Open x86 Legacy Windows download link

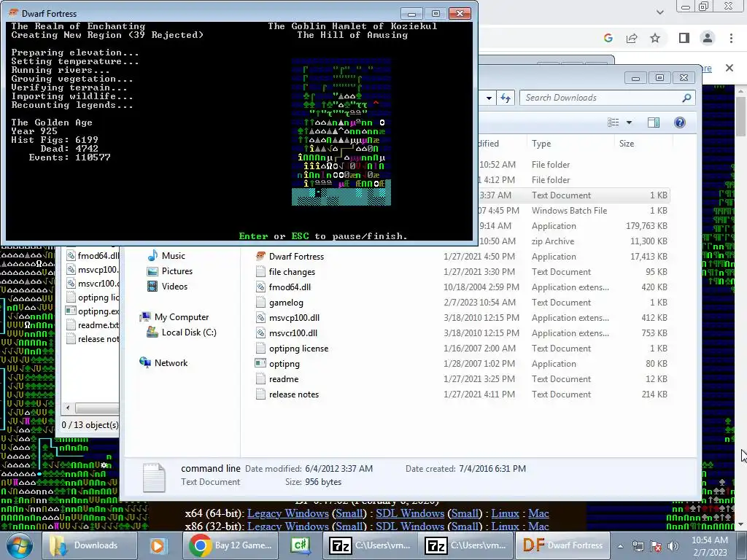click(287, 526)
